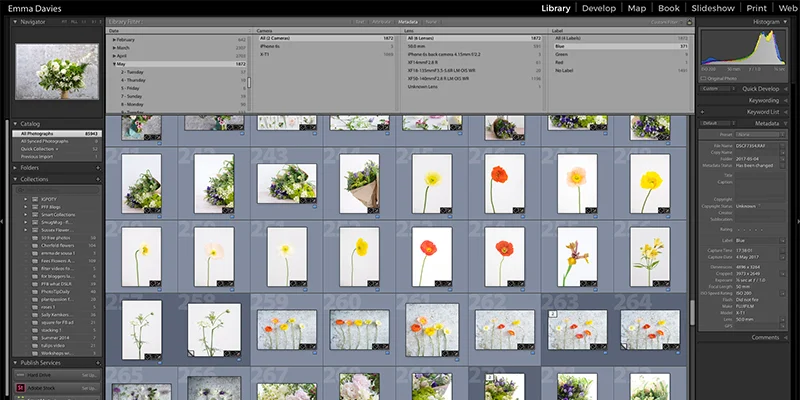Screen dimensions: 800x400
Task: Filter to 7 - Sunday in May
Action: 179,96
